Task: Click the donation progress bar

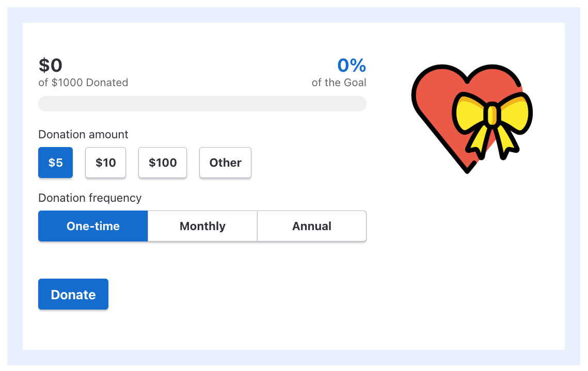Action: coord(202,104)
